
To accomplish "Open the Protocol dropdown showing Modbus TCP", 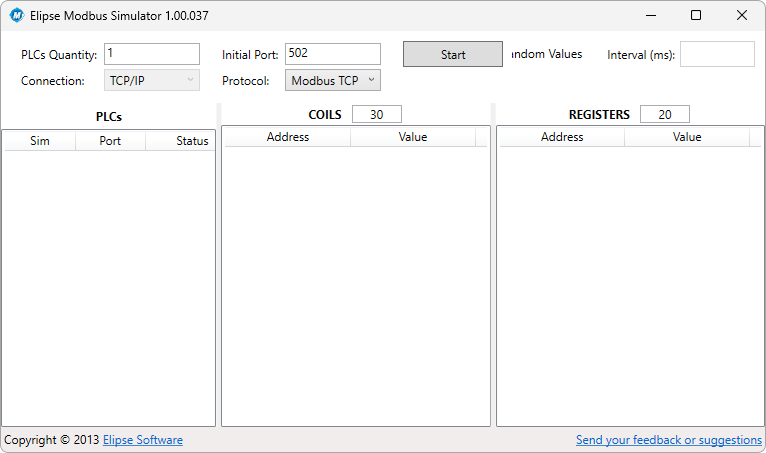I will tap(332, 81).
